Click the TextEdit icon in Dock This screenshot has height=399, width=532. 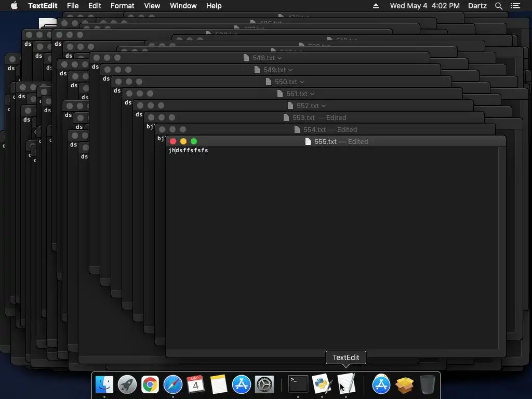346,384
